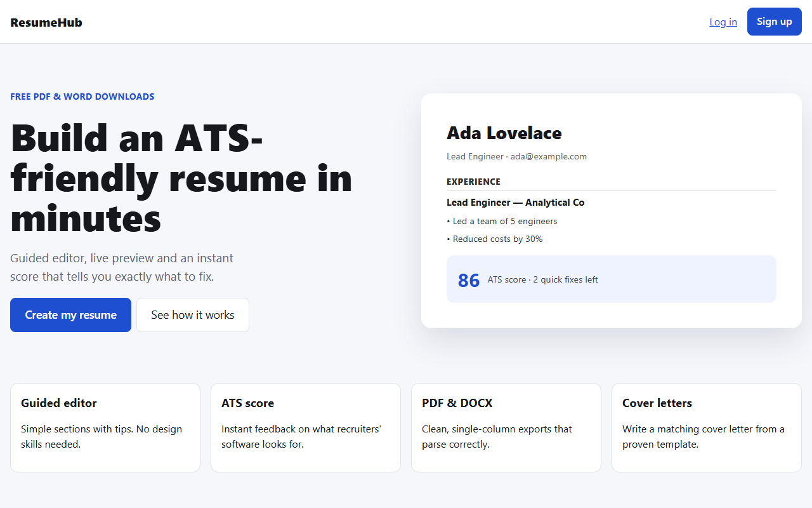The image size is (812, 508).
Task: Click the PDF & DOCX card title
Action: [457, 403]
